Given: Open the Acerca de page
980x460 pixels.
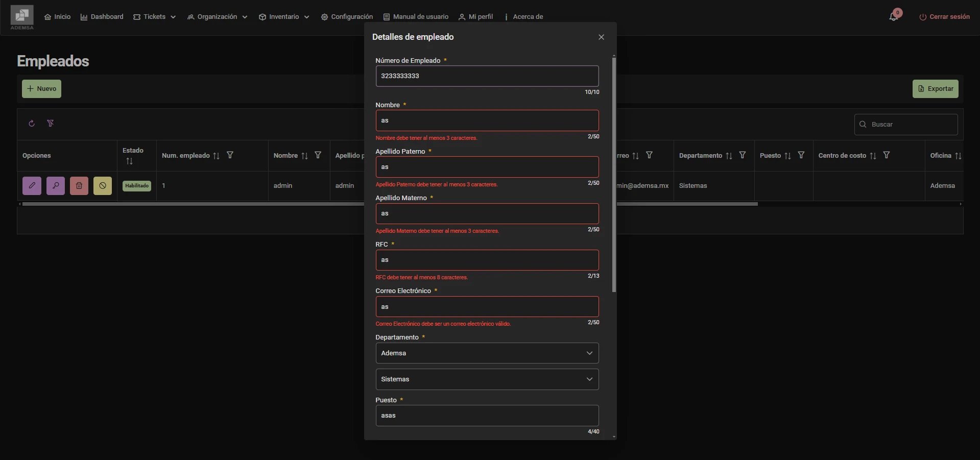Looking at the screenshot, I should [x=523, y=17].
